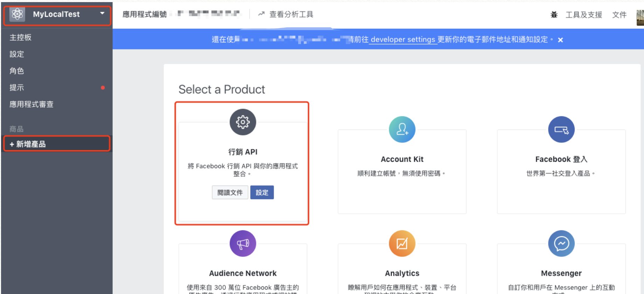This screenshot has width=644, height=294.
Task: Click the blue 設定 button for 行銷 API
Action: (x=262, y=192)
